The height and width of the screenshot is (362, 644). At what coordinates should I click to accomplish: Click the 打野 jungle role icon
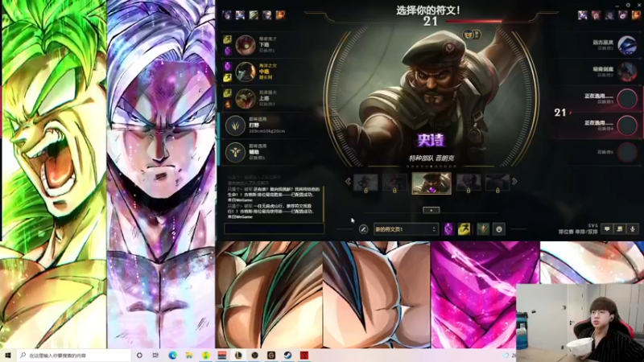tap(235, 125)
